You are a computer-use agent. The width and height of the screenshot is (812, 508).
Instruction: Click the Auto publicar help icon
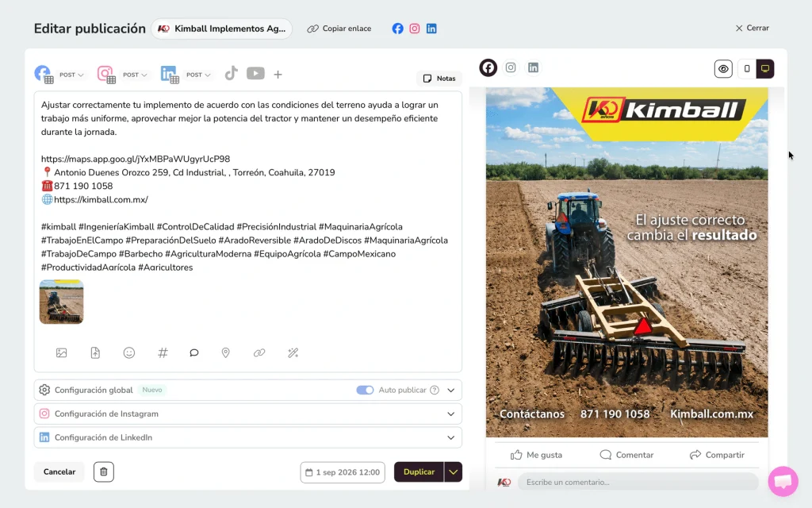pos(435,390)
